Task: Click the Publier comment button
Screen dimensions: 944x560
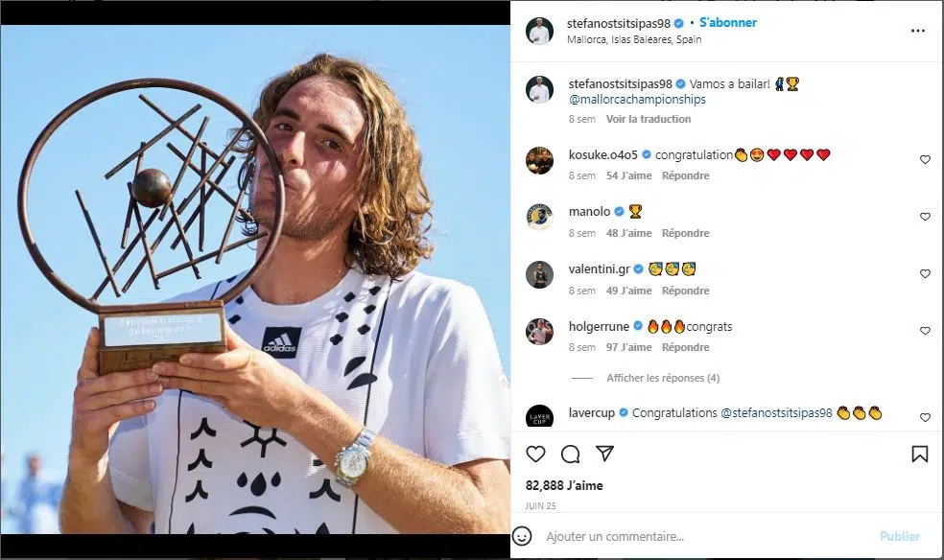Action: coord(900,536)
